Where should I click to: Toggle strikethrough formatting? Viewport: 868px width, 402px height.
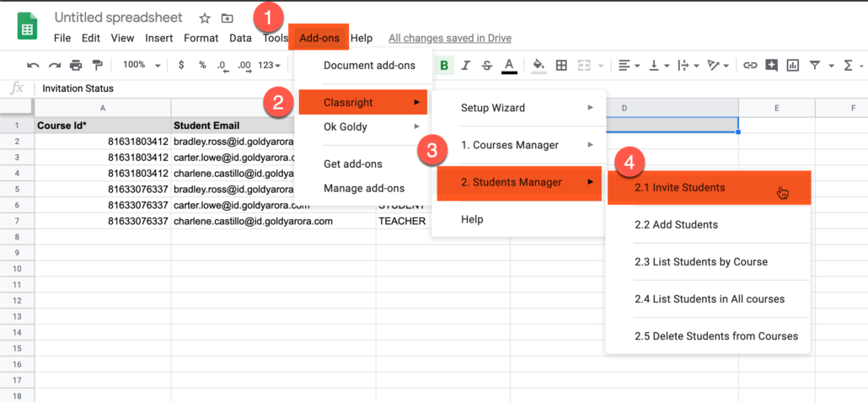click(486, 66)
